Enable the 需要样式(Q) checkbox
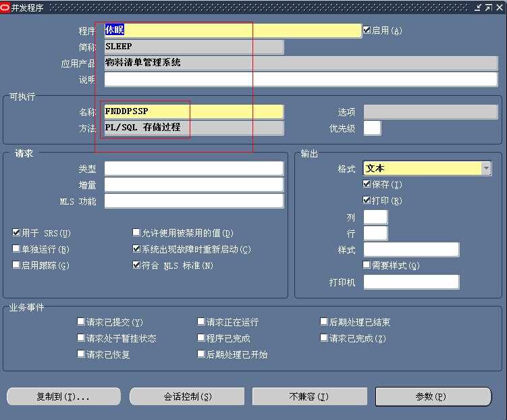 click(x=367, y=265)
